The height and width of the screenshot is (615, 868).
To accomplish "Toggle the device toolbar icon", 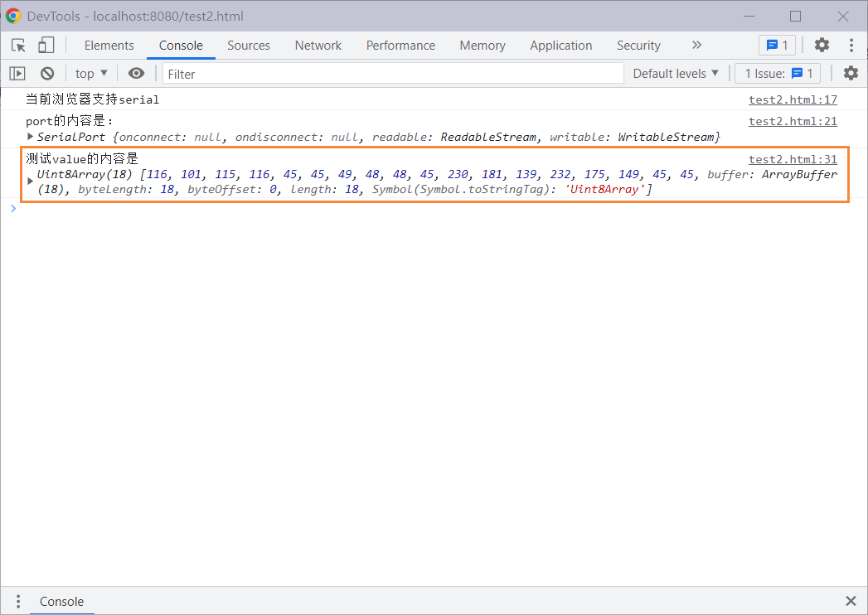I will (x=46, y=46).
